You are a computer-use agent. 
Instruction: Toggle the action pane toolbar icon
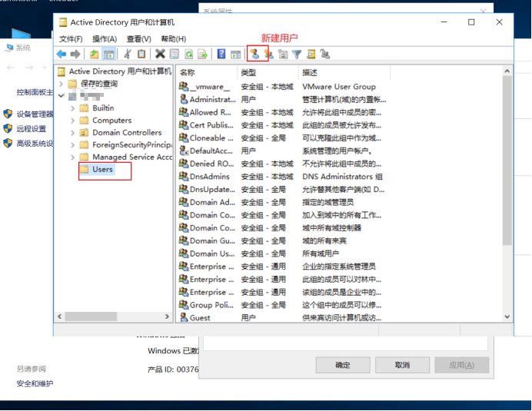coord(235,54)
